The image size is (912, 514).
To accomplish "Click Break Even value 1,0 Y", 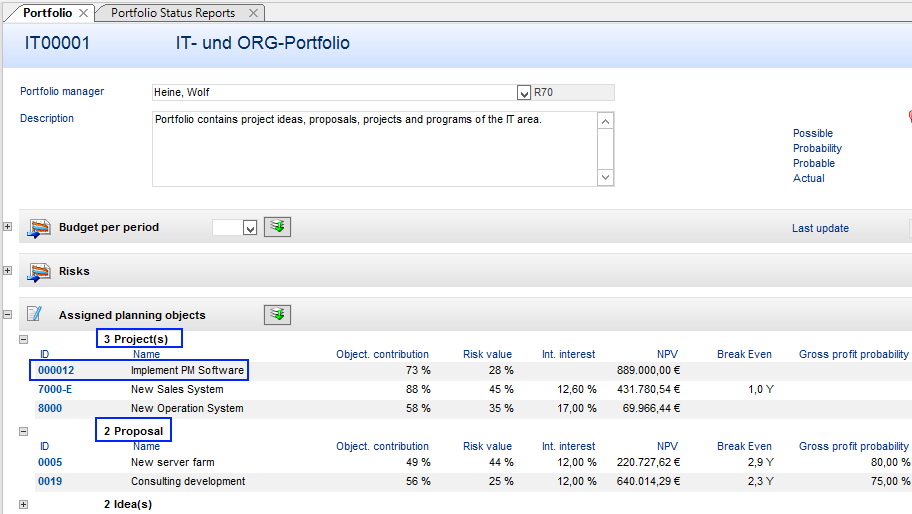I will click(761, 390).
